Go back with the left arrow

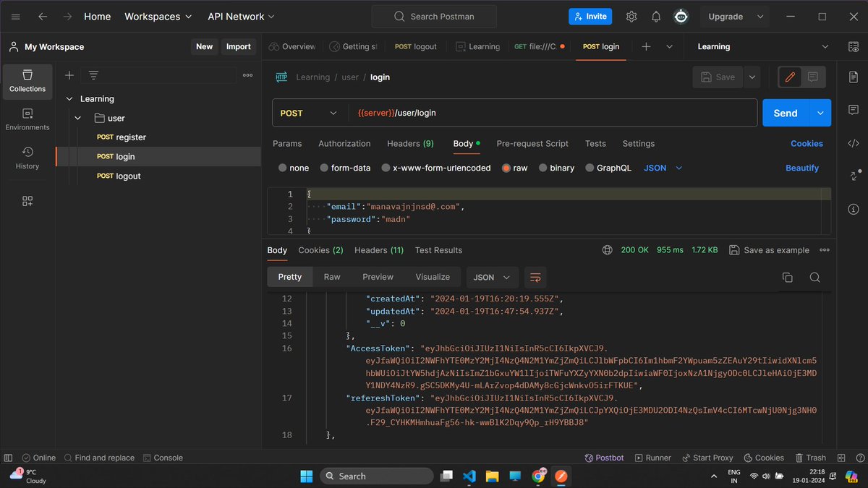43,16
